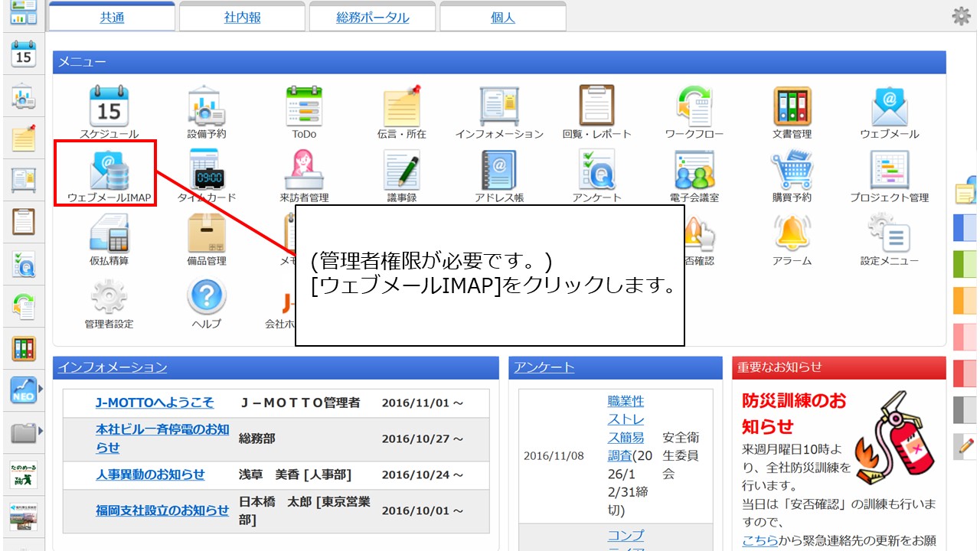Expand the NEO sidebar arrow

tap(41, 390)
